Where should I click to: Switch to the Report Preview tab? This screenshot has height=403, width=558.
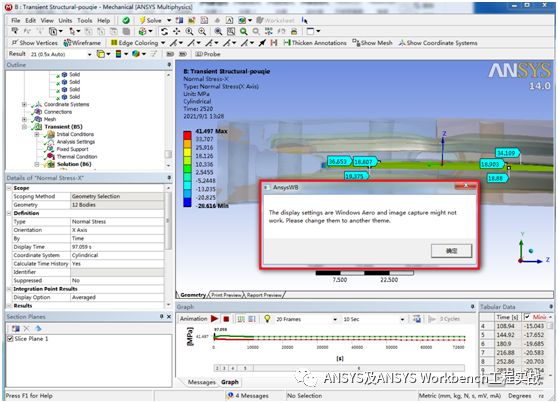coord(264,295)
